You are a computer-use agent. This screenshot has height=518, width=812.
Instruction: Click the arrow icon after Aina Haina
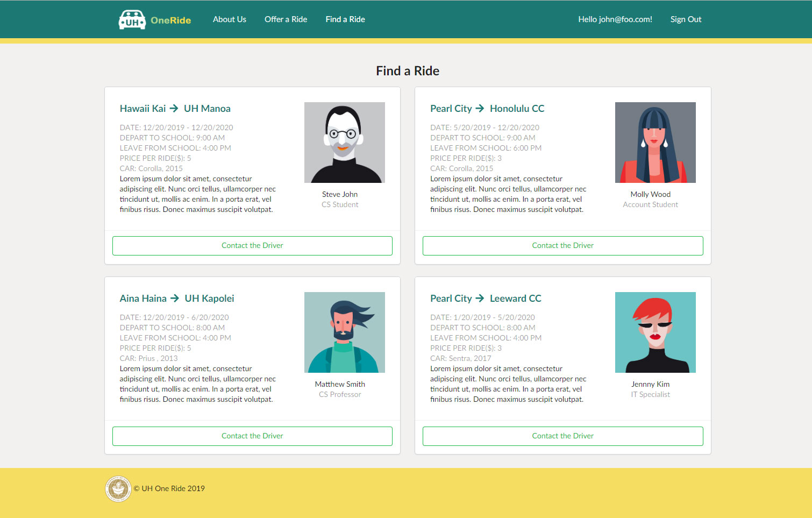click(175, 299)
